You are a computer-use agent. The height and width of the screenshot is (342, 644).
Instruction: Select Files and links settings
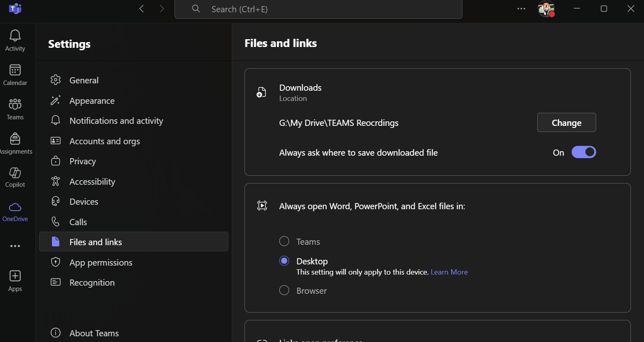tap(134, 242)
